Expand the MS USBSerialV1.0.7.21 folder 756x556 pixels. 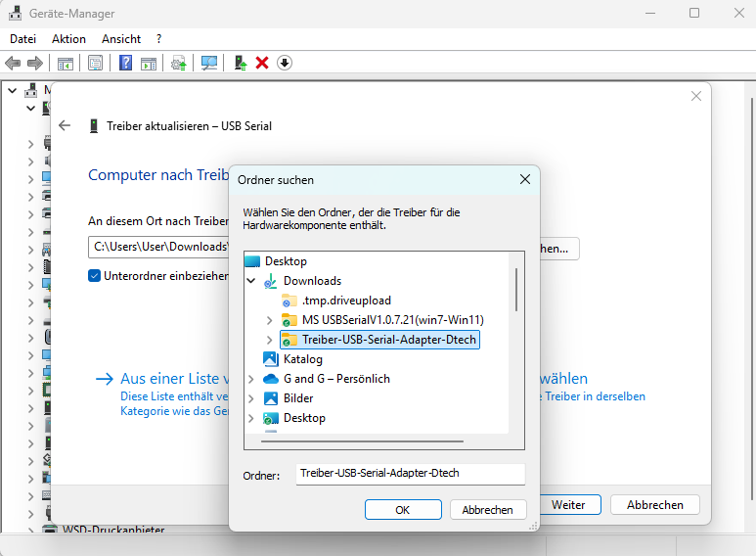[x=270, y=320]
